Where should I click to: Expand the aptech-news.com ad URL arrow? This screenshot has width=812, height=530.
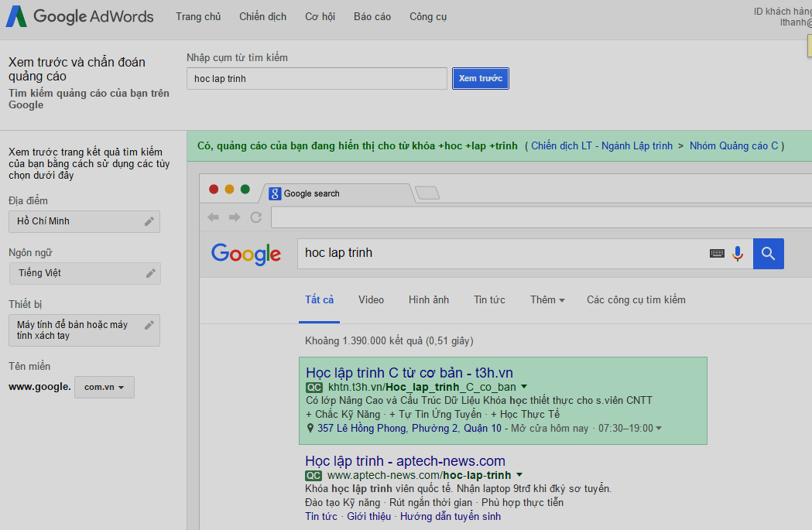tap(519, 474)
